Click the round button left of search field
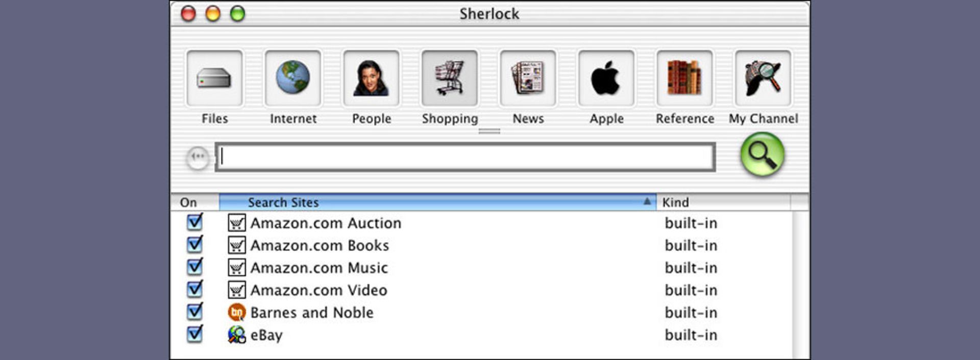The height and width of the screenshot is (360, 980). click(198, 158)
